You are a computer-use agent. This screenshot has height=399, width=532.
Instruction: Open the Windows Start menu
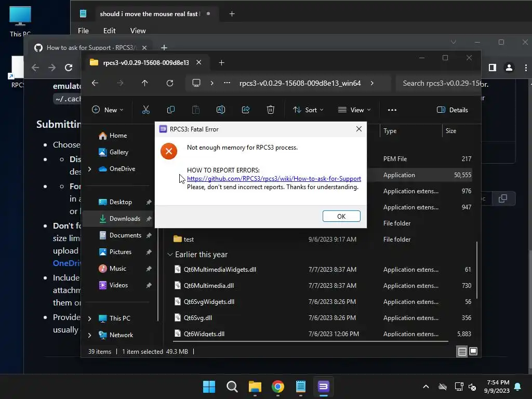coord(209,387)
